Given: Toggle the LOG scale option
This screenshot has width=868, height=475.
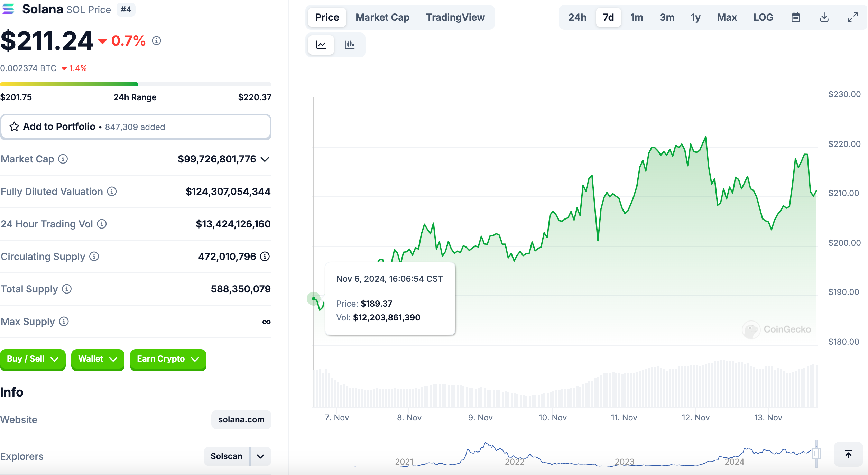Looking at the screenshot, I should pyautogui.click(x=763, y=17).
